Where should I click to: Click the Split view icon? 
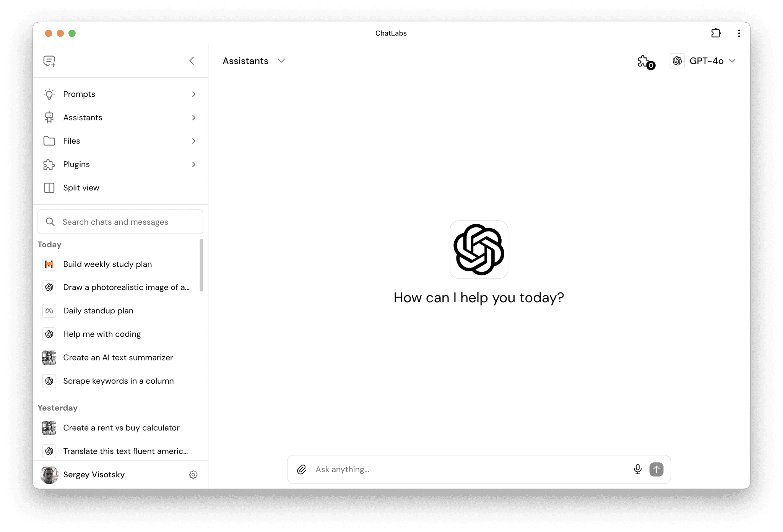point(49,188)
